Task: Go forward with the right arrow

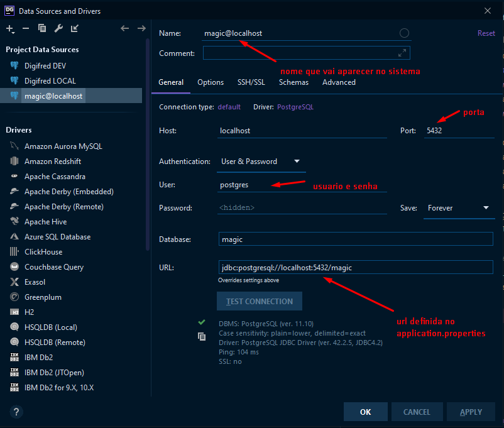Action: [141, 29]
